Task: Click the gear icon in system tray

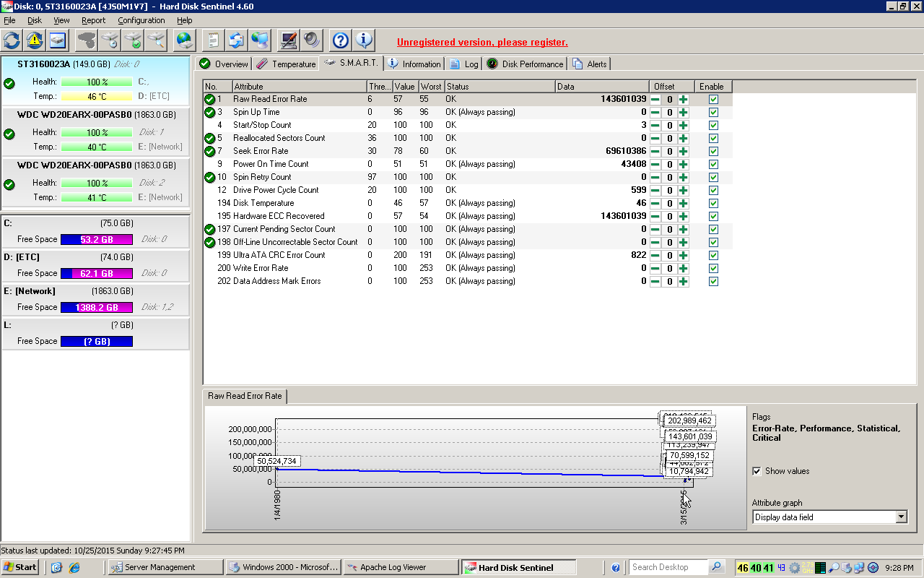Action: (x=795, y=567)
